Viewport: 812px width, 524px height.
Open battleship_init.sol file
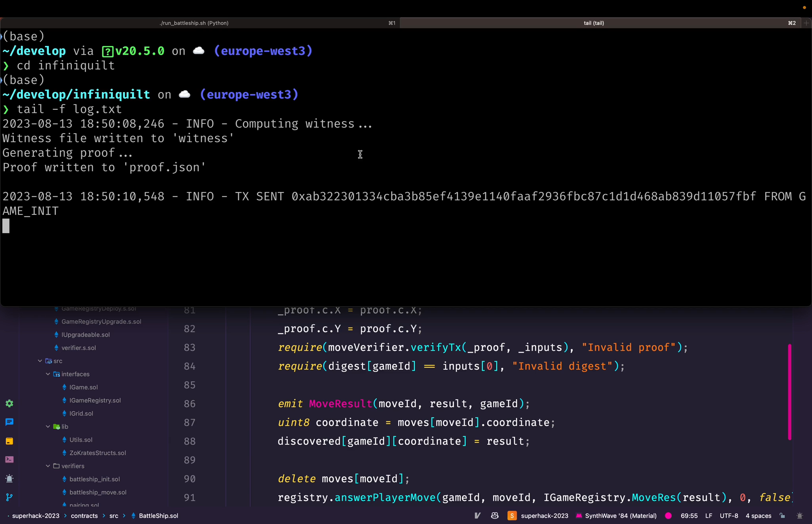coord(94,479)
